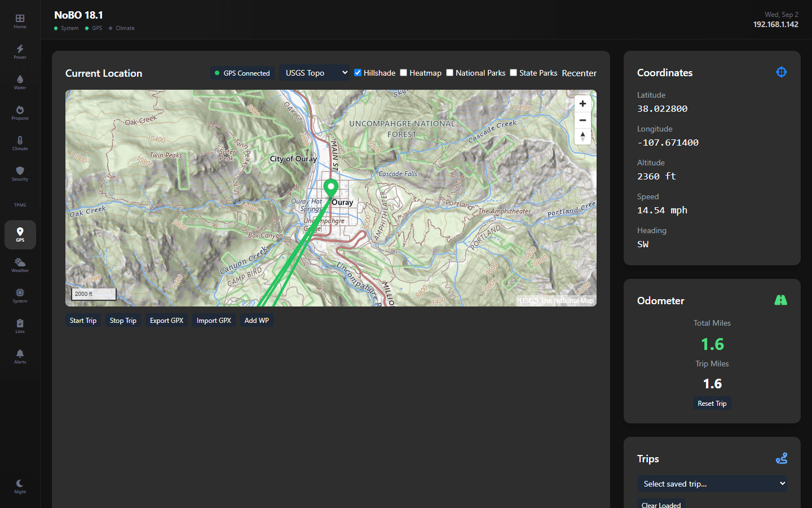Click the heading value SW
Screen dimensions: 812x508
(x=643, y=244)
